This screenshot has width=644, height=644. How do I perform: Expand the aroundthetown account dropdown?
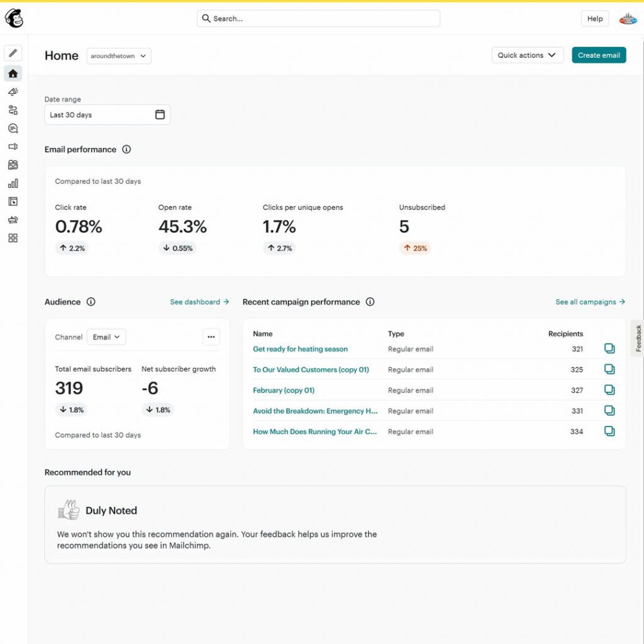[x=119, y=56]
